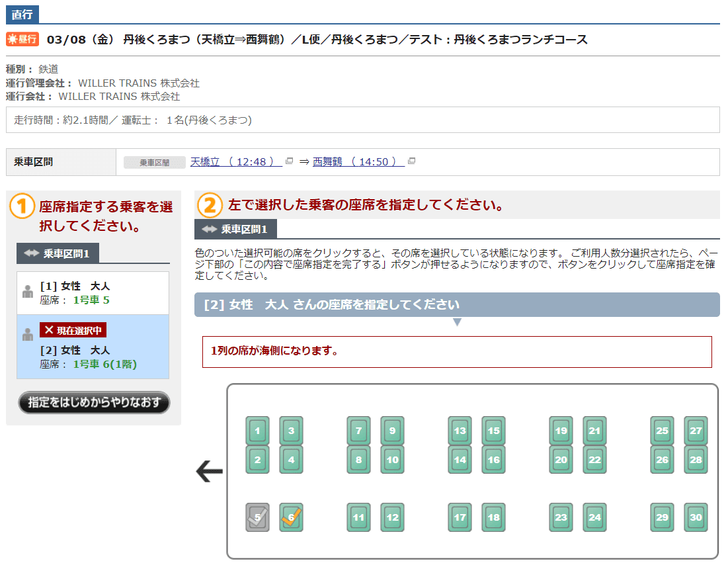Choose seat 9 in the upper row

(392, 431)
